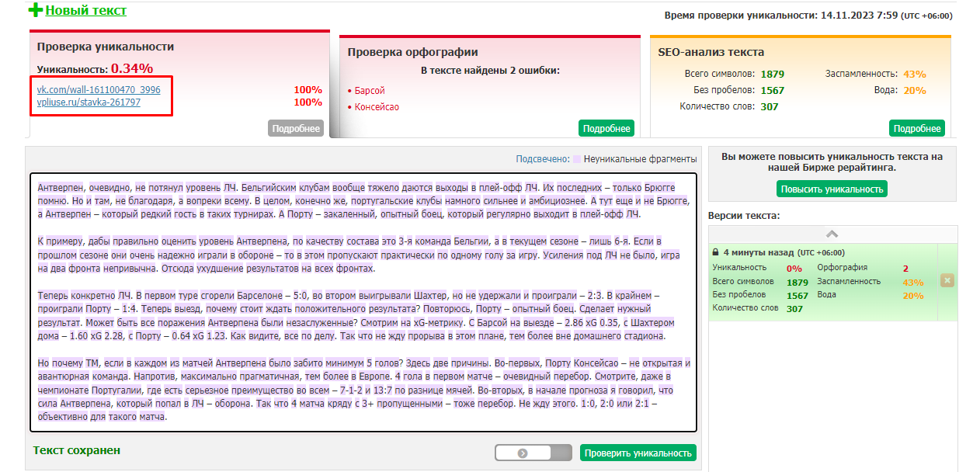
Task: Click the SEO-анализ текста panel heading
Action: coord(711,53)
